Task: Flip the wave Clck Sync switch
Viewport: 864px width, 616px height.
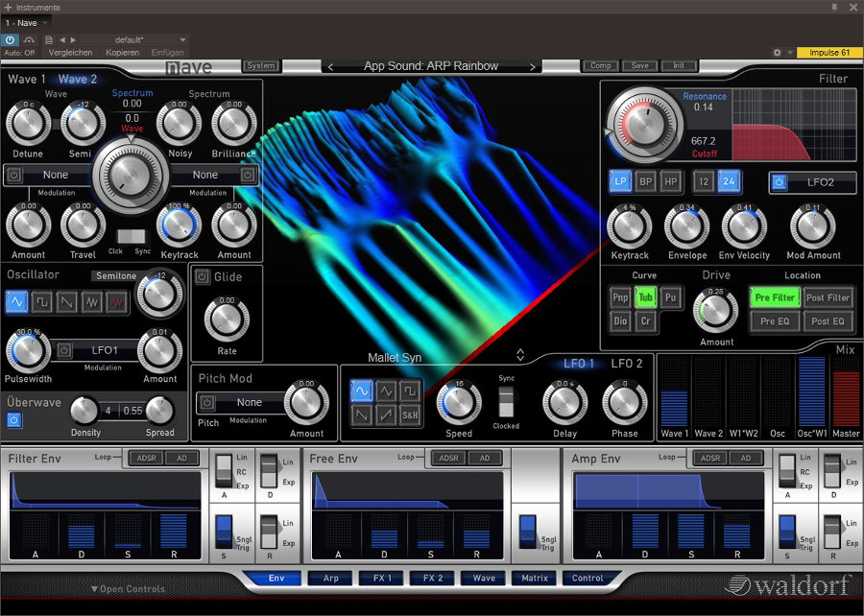Action: pyautogui.click(x=132, y=236)
